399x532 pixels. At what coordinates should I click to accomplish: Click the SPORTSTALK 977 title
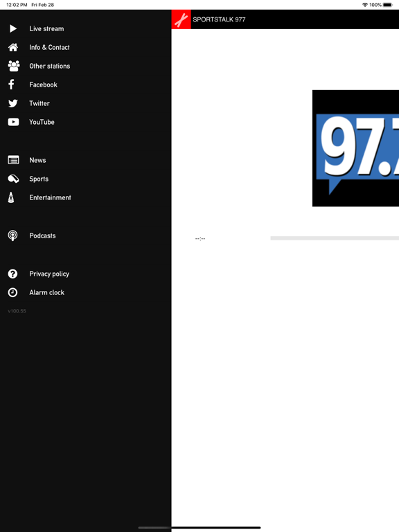[219, 19]
